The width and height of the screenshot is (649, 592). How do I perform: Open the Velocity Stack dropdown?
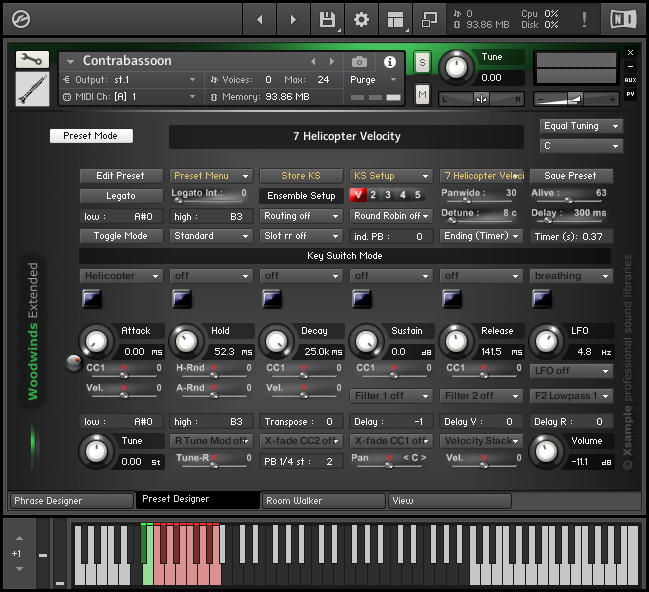pyautogui.click(x=481, y=441)
